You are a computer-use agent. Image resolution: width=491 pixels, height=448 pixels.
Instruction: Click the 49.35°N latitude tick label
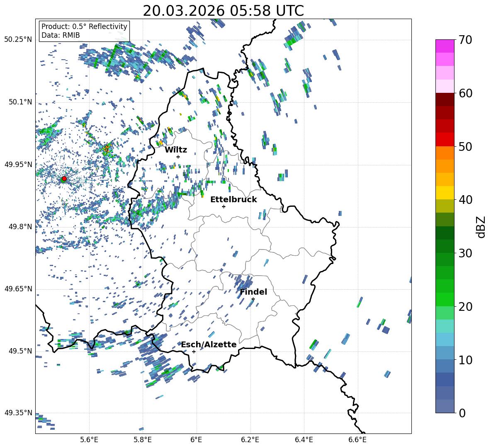click(18, 413)
